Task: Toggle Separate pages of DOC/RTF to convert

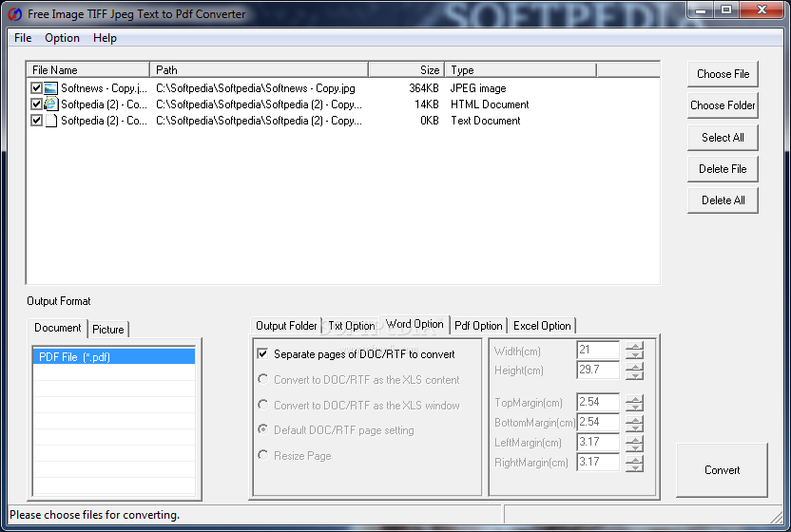Action: tap(262, 354)
